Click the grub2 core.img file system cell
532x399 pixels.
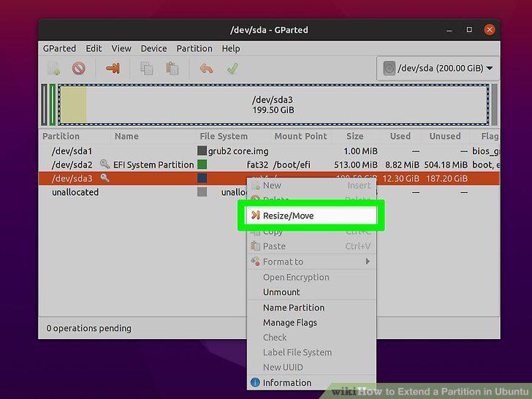click(238, 151)
